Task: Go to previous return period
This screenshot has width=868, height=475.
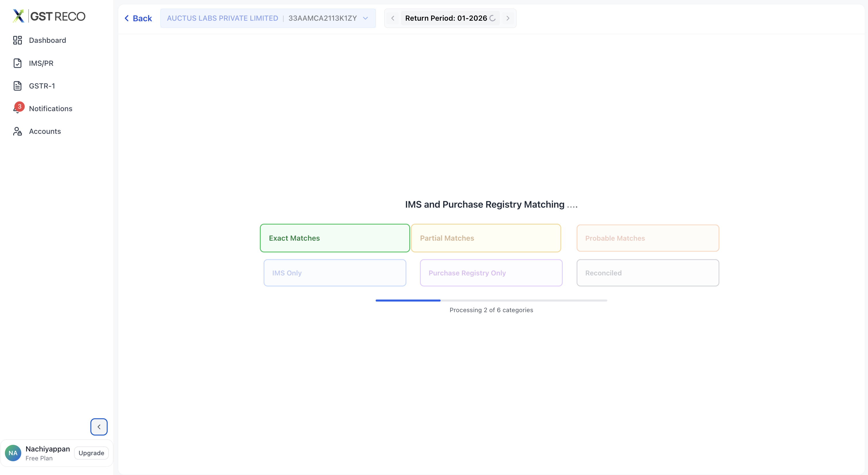Action: click(393, 18)
